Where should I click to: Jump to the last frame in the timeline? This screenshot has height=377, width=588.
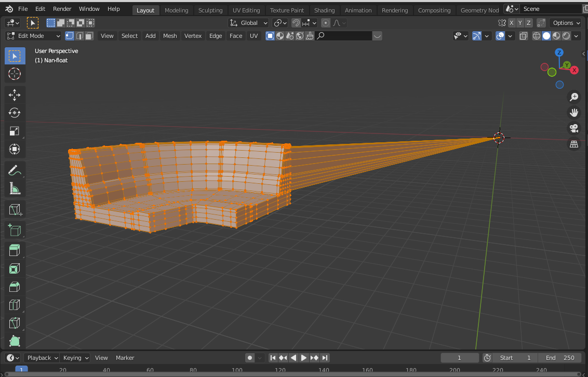coord(325,357)
